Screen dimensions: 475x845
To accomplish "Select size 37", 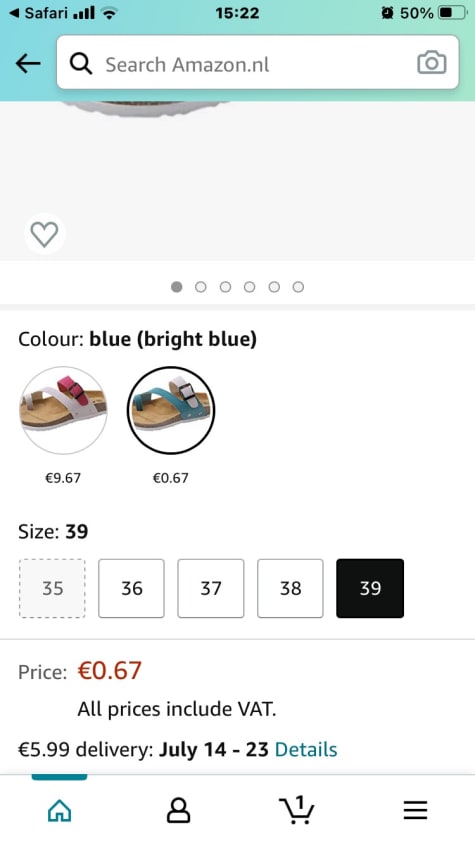I will [211, 588].
